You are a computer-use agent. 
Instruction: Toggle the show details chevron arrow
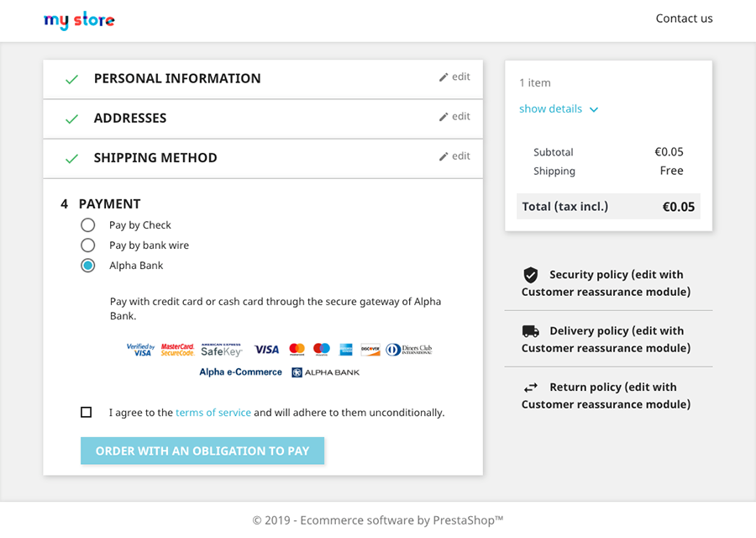594,110
